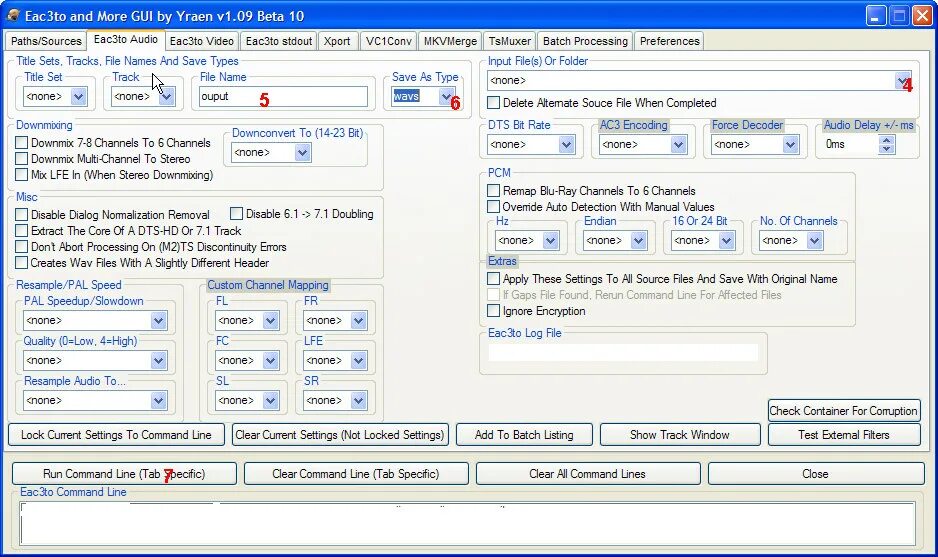This screenshot has width=938, height=557.
Task: Open the Save As Type dropdown
Action: pyautogui.click(x=446, y=96)
